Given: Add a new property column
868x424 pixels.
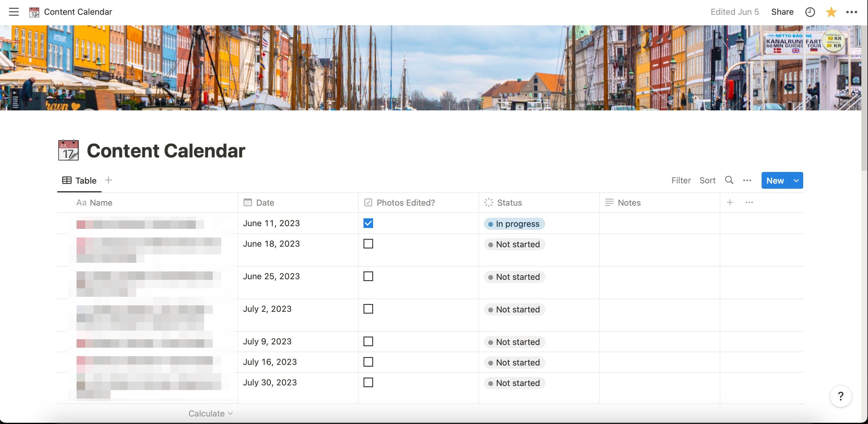Looking at the screenshot, I should pyautogui.click(x=730, y=203).
